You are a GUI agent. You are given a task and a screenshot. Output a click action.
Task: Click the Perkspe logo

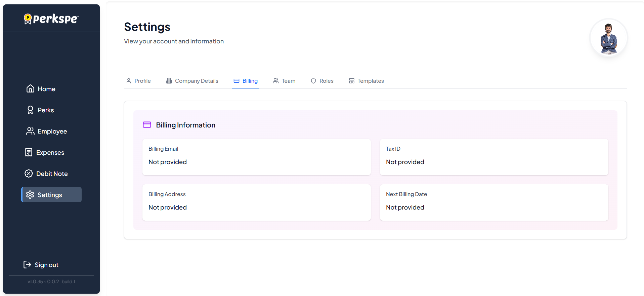pyautogui.click(x=51, y=19)
